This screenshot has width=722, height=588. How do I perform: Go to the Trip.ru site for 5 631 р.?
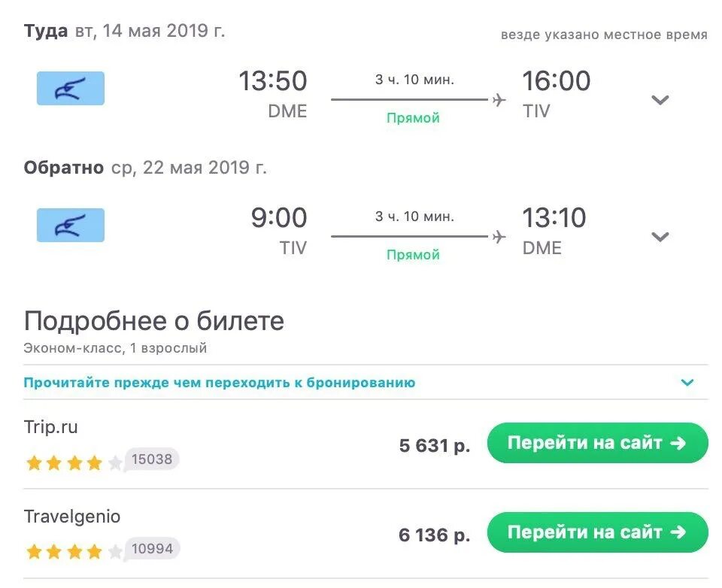click(597, 443)
